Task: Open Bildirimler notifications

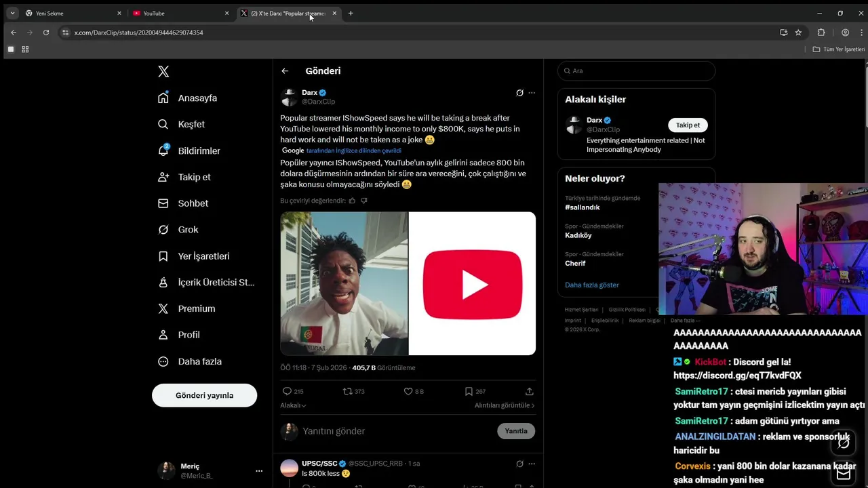Action: click(189, 150)
